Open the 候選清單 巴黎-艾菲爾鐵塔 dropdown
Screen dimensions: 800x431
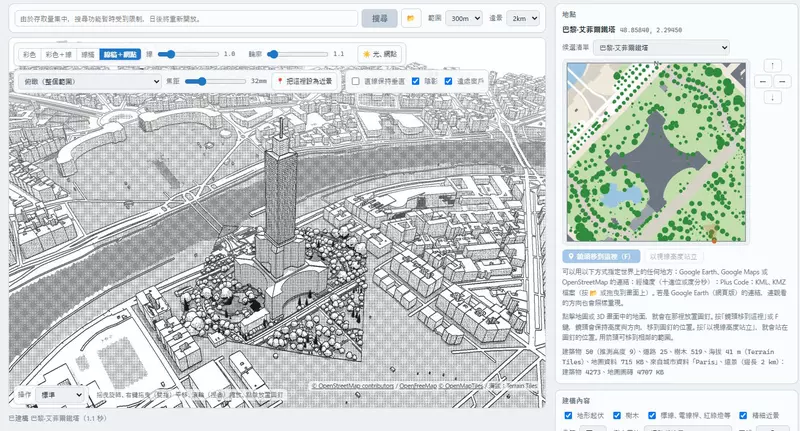(x=662, y=47)
